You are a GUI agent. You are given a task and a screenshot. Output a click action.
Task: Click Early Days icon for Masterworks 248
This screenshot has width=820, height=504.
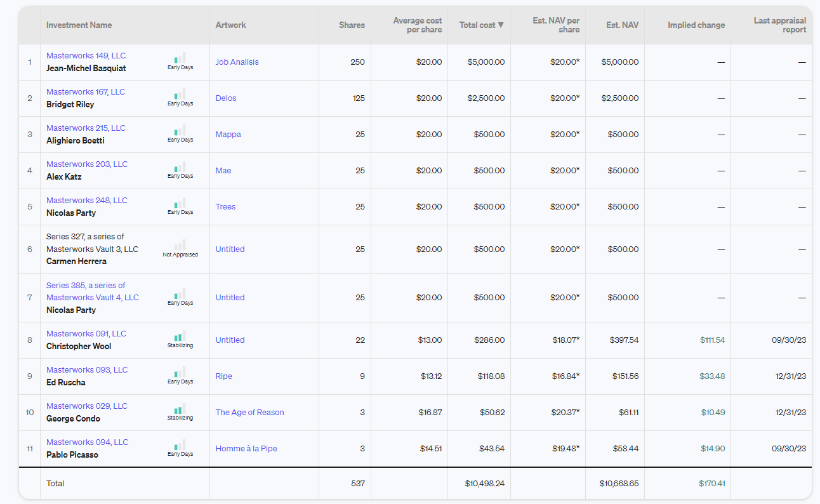pos(180,206)
